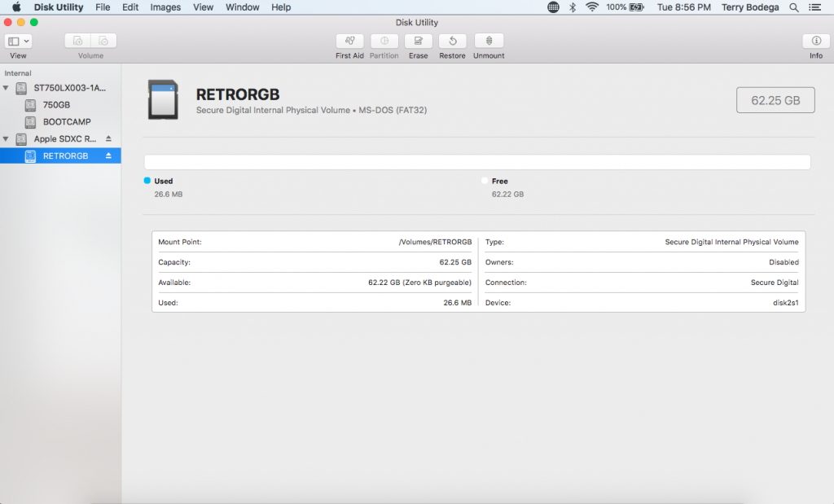
Task: Open the Images menu
Action: [165, 7]
